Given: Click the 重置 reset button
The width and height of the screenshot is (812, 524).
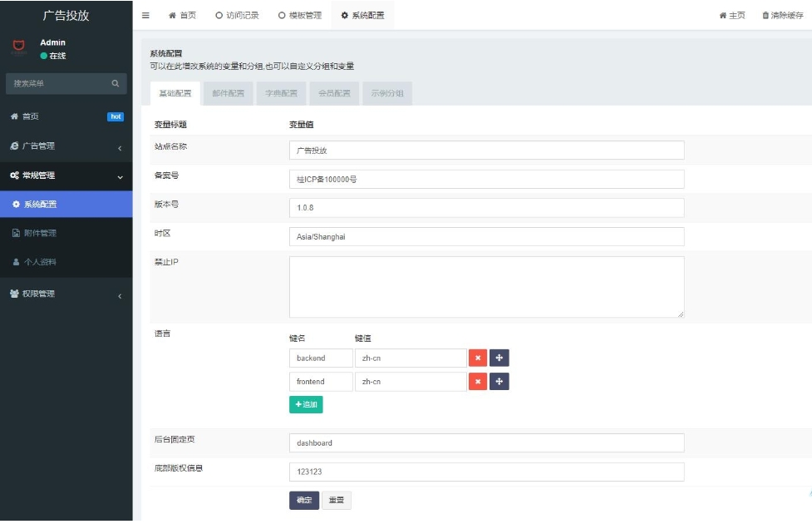Looking at the screenshot, I should (x=336, y=500).
